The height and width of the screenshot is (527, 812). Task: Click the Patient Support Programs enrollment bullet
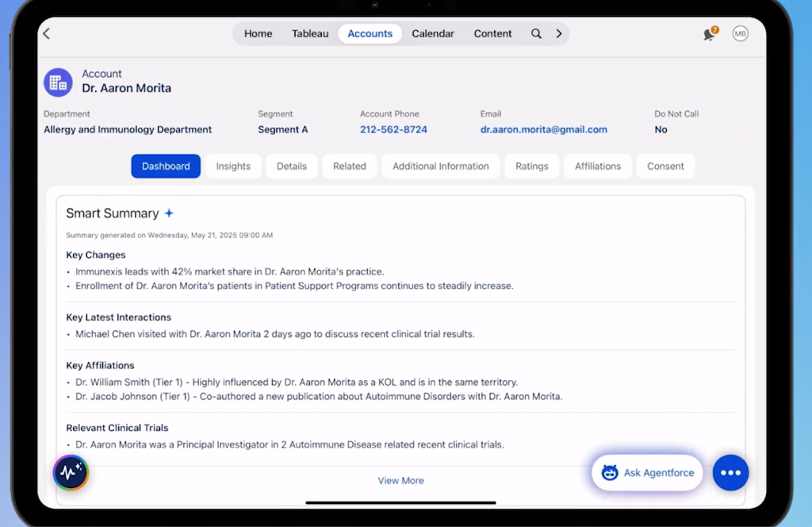[295, 286]
